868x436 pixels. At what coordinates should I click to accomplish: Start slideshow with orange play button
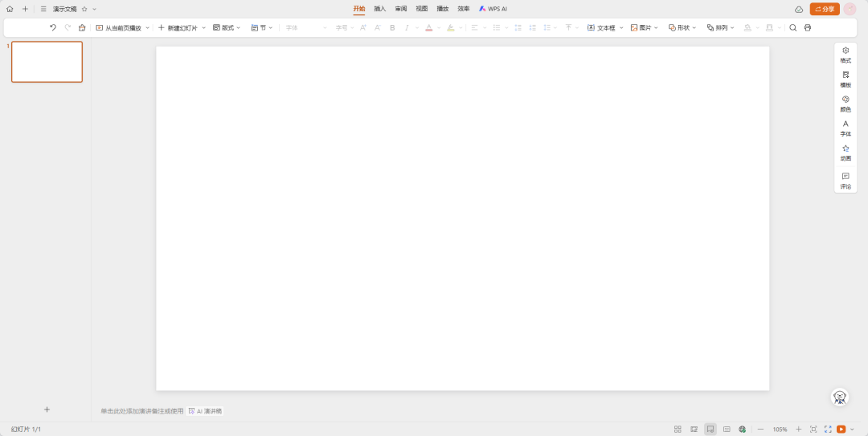click(x=841, y=430)
